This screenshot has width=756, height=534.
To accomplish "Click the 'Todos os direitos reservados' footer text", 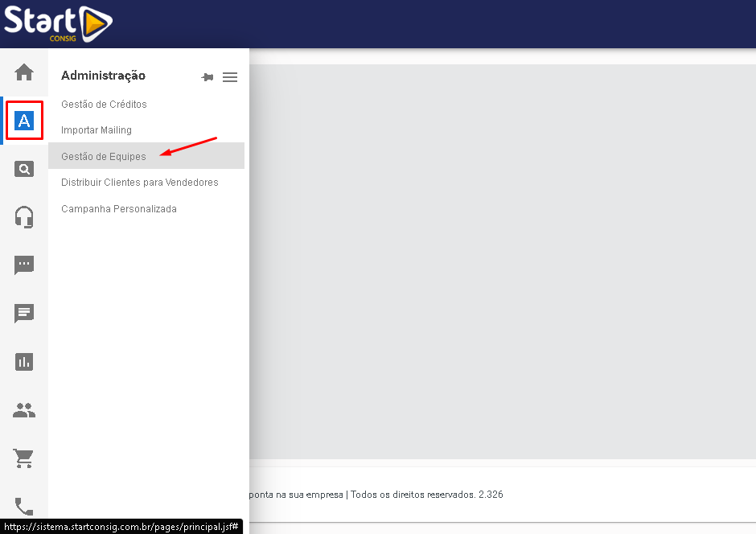I will [413, 495].
